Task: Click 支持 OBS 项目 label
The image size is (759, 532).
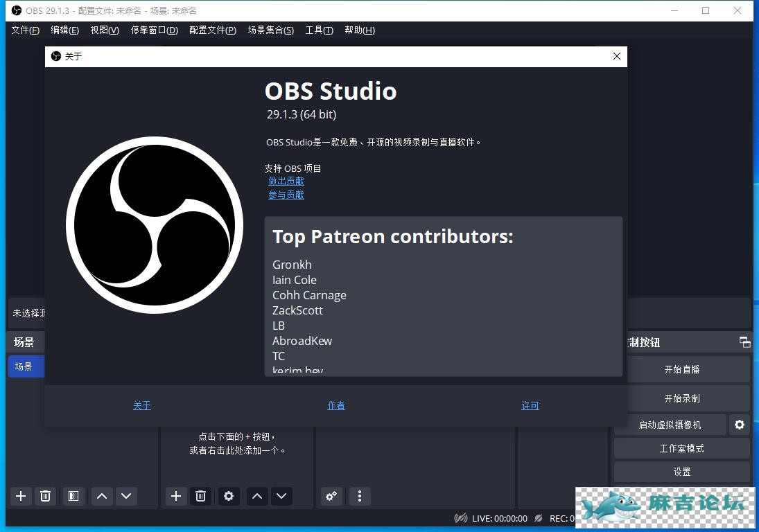Action: (x=293, y=168)
